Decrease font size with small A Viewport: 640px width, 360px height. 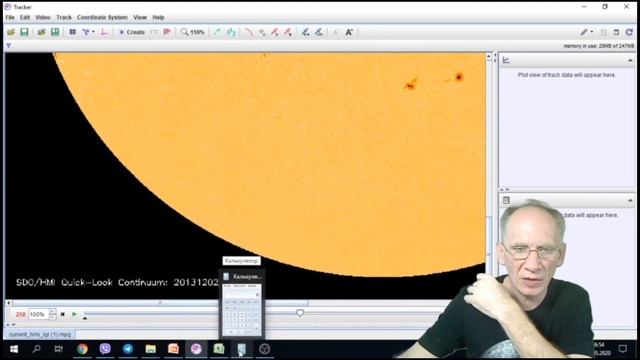336,32
